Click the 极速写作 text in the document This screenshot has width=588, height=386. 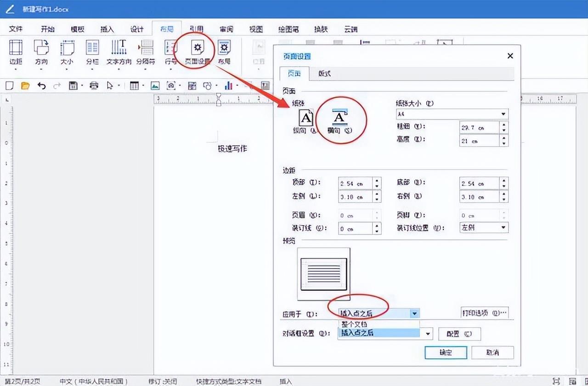pyautogui.click(x=232, y=148)
